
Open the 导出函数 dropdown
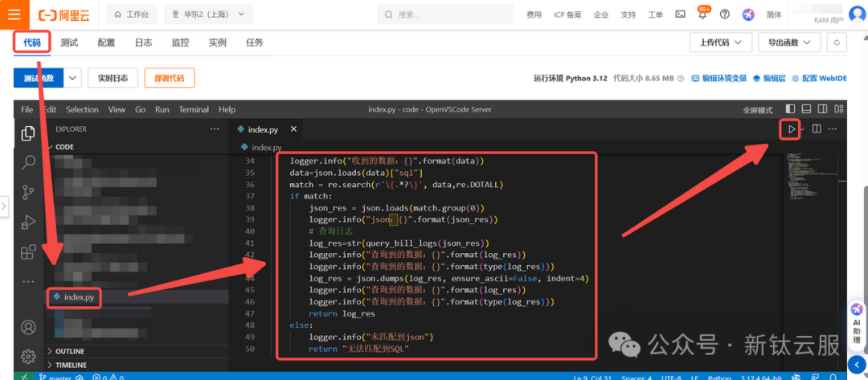pos(789,43)
